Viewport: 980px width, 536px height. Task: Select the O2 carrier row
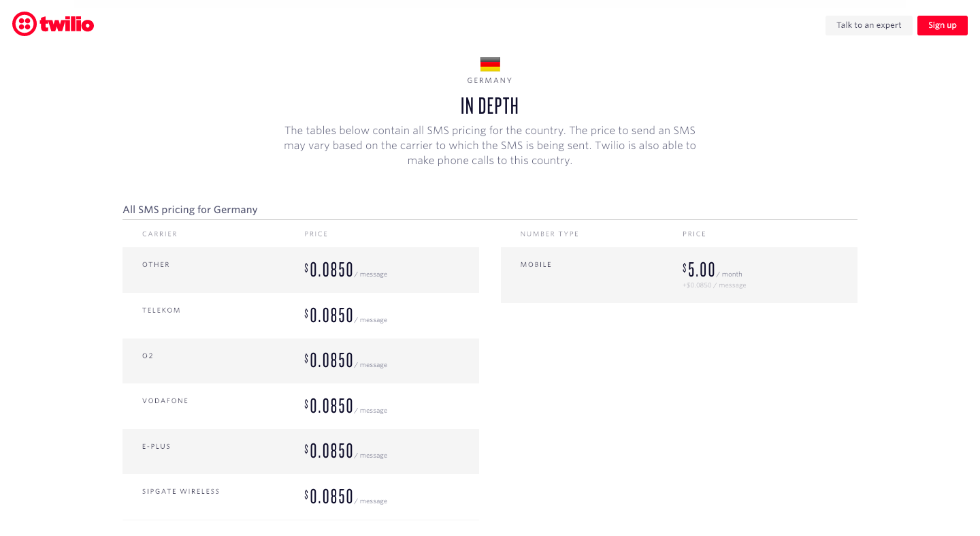[300, 360]
